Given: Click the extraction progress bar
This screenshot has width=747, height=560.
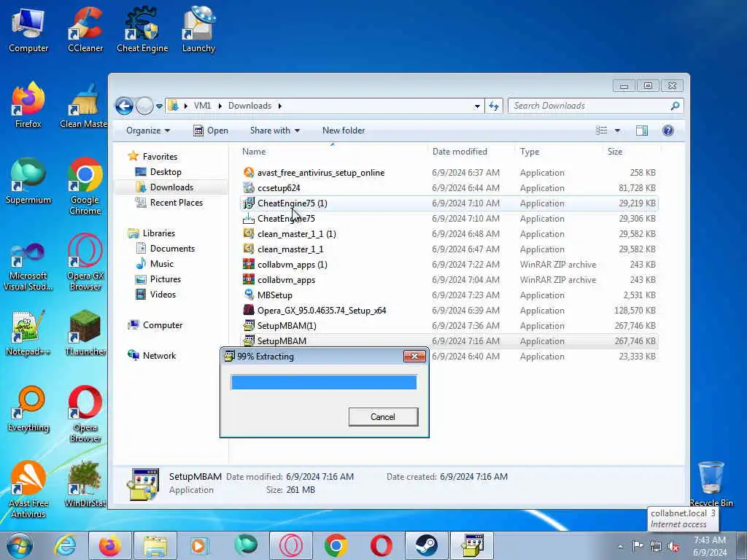Looking at the screenshot, I should pos(323,382).
